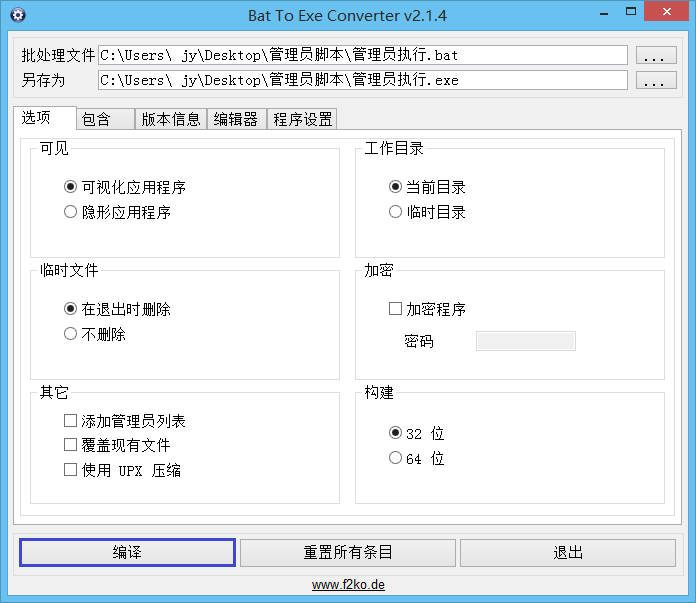Click the 编译 button
696x603 pixels.
(127, 552)
